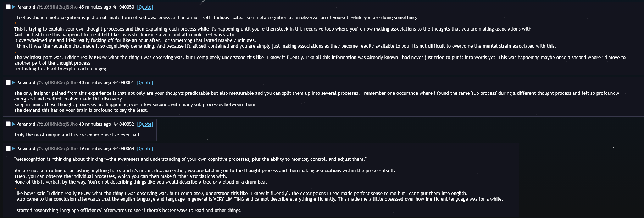Click [Quote] on post №1040050

(x=145, y=7)
